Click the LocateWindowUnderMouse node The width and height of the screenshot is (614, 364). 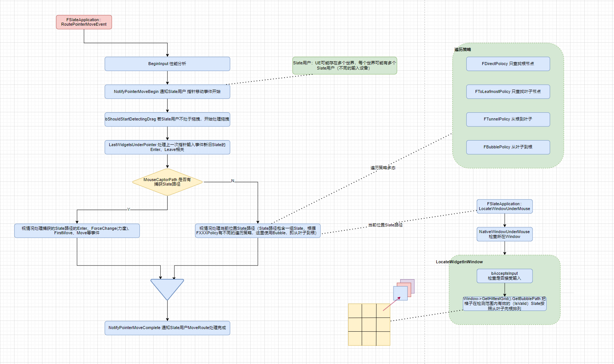tap(505, 206)
